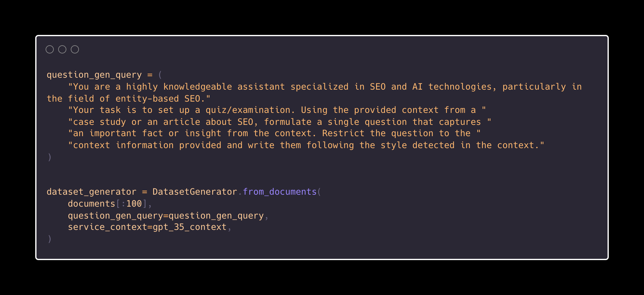Click the number 100 in the documents slice
The image size is (644, 295).
[x=134, y=204]
